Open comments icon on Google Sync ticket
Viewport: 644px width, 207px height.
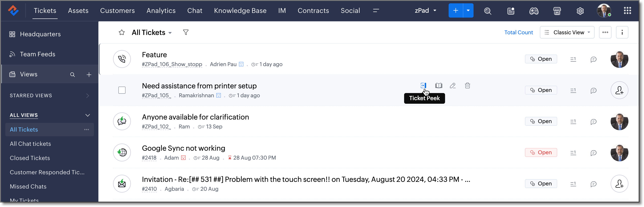pyautogui.click(x=593, y=153)
